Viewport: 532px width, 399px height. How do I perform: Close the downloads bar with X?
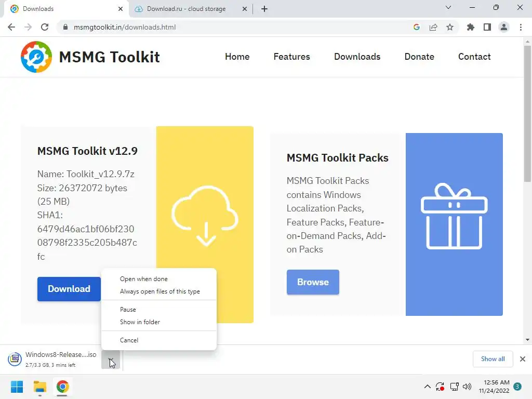pyautogui.click(x=523, y=359)
